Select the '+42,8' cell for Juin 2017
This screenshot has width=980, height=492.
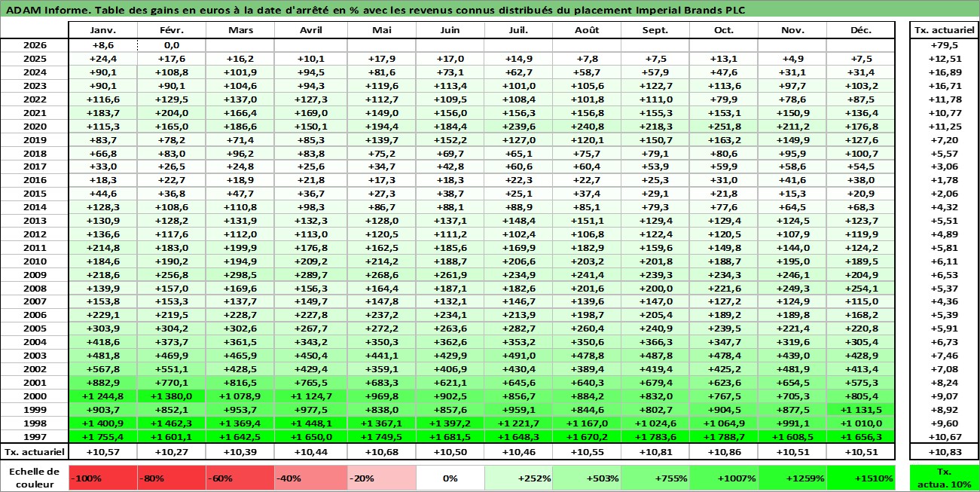click(450, 167)
